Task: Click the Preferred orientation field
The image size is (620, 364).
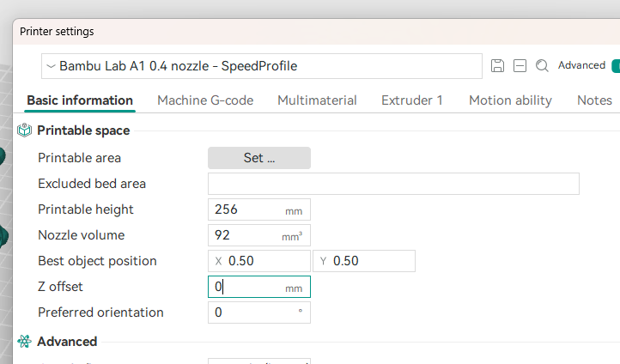Action: coord(259,312)
